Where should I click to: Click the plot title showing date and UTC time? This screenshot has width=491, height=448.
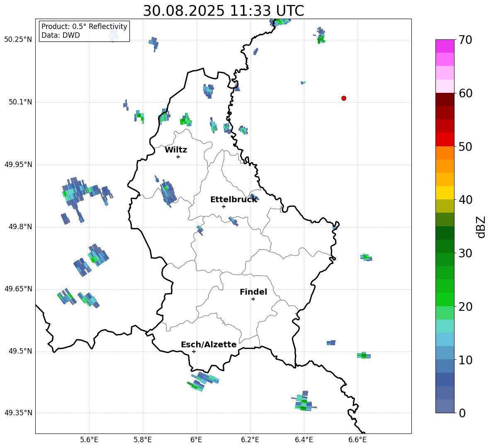(x=223, y=11)
